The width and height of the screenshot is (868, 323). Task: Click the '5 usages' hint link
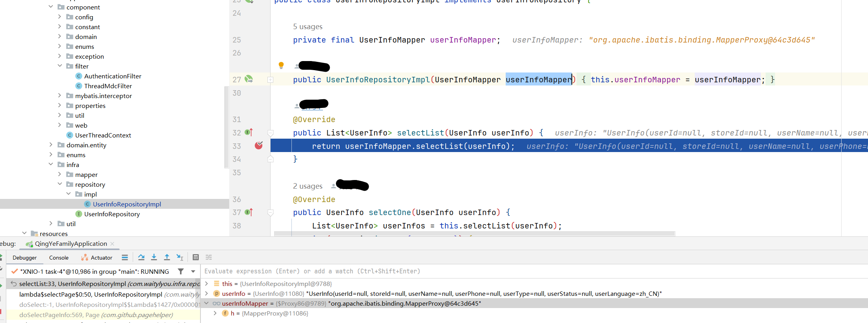(308, 26)
